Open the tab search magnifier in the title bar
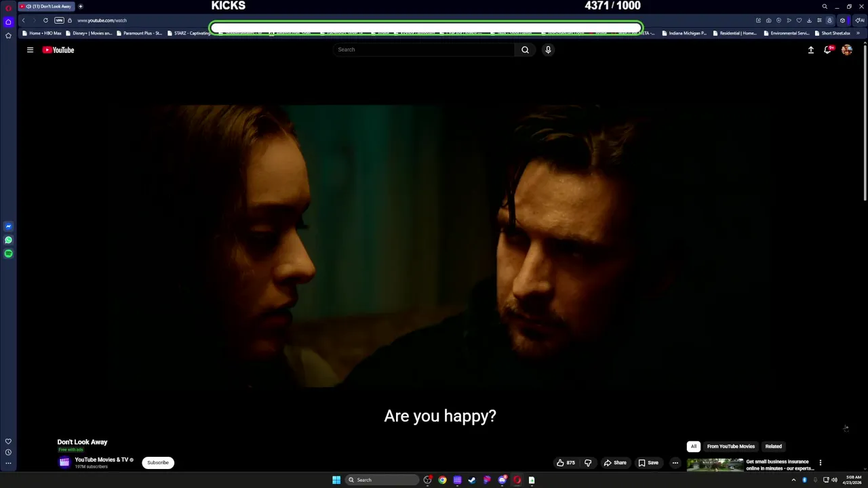 pyautogui.click(x=825, y=6)
